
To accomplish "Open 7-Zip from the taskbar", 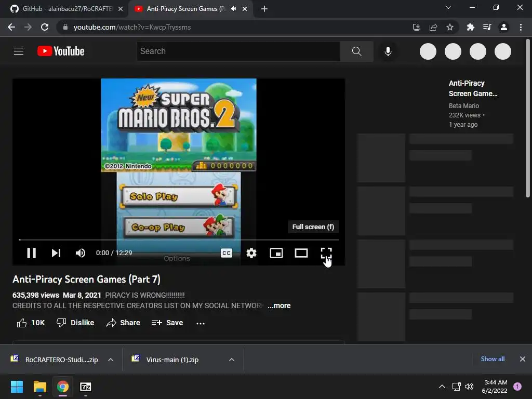I will click(x=86, y=387).
